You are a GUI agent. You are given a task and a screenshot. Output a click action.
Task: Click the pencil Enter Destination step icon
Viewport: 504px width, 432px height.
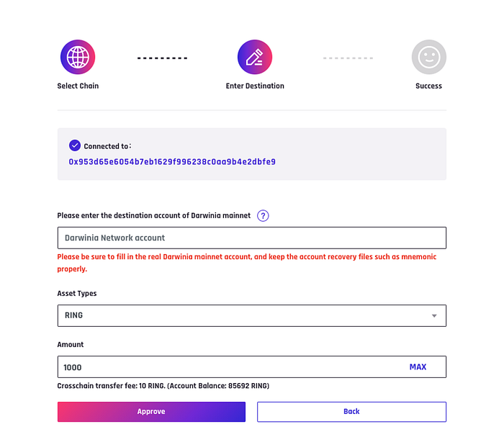tap(255, 58)
